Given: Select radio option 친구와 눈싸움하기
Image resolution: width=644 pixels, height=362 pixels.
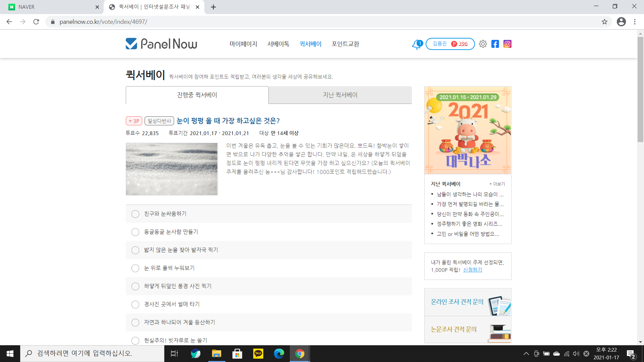Looking at the screenshot, I should point(135,214).
